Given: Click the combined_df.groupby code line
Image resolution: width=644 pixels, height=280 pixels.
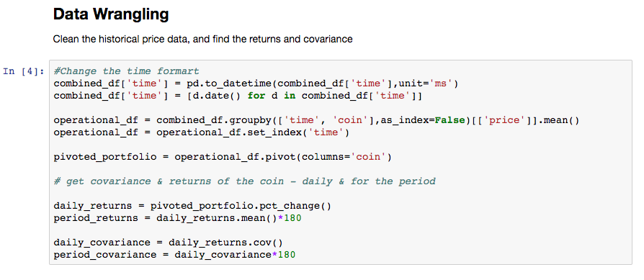Looking at the screenshot, I should pyautogui.click(x=316, y=120).
